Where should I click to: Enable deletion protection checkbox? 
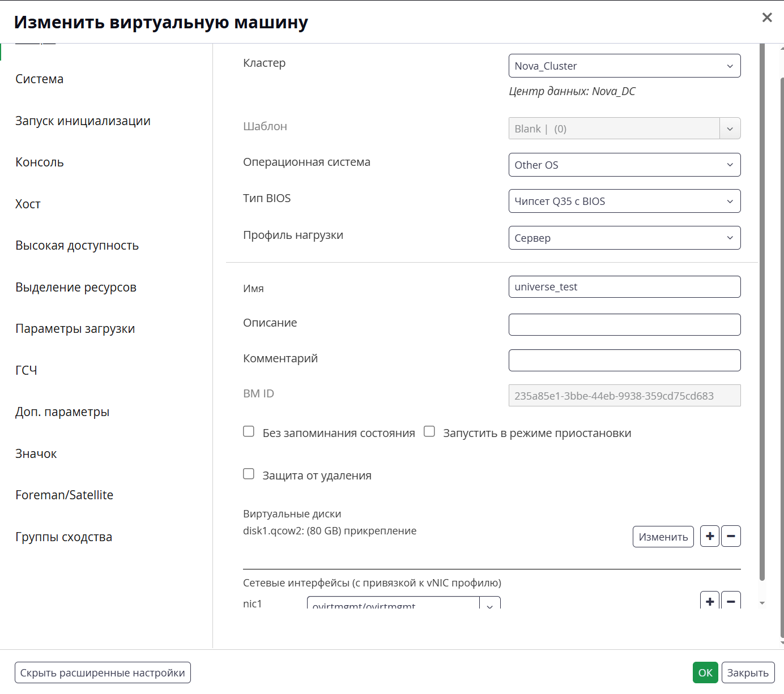point(249,474)
